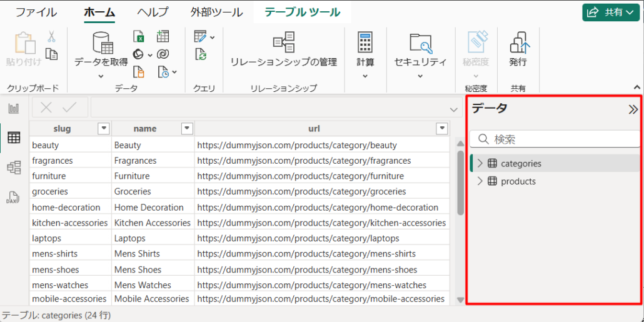Screen dimensions: 644x322
Task: Click the 共有 (Share) button
Action: click(611, 13)
